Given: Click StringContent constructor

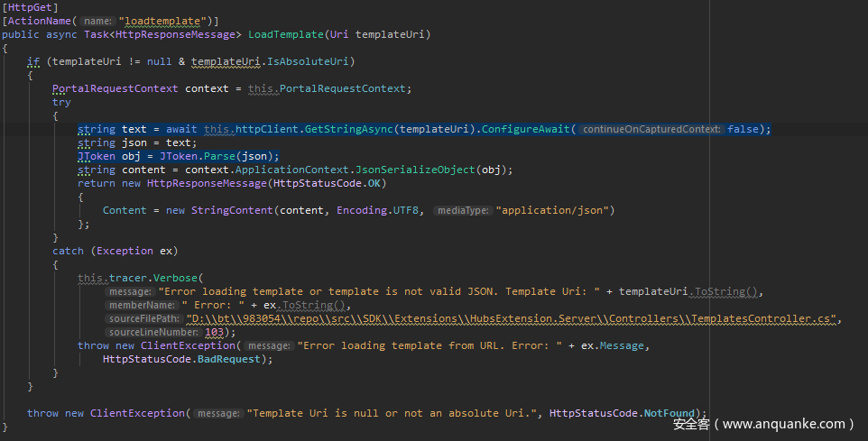Looking at the screenshot, I should [x=232, y=210].
